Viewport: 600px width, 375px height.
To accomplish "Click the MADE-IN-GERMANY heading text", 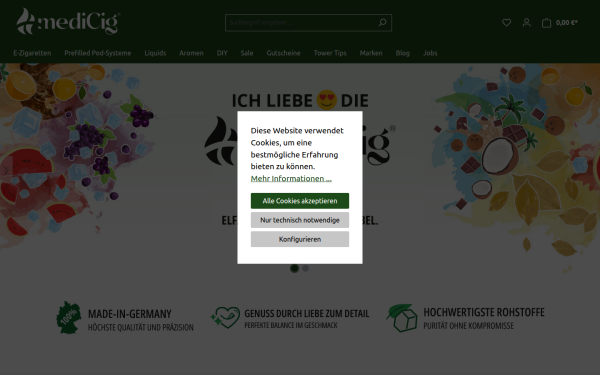I will [x=130, y=314].
